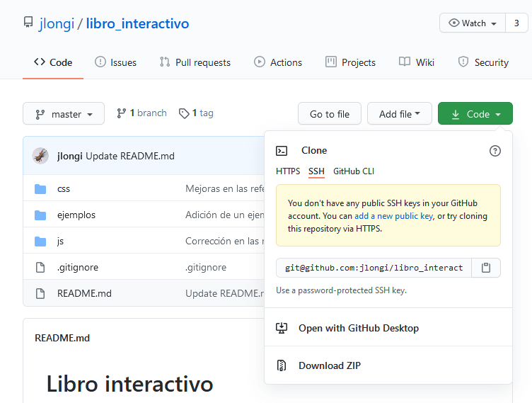The image size is (532, 403).
Task: Open the Issues tab
Action: point(116,62)
